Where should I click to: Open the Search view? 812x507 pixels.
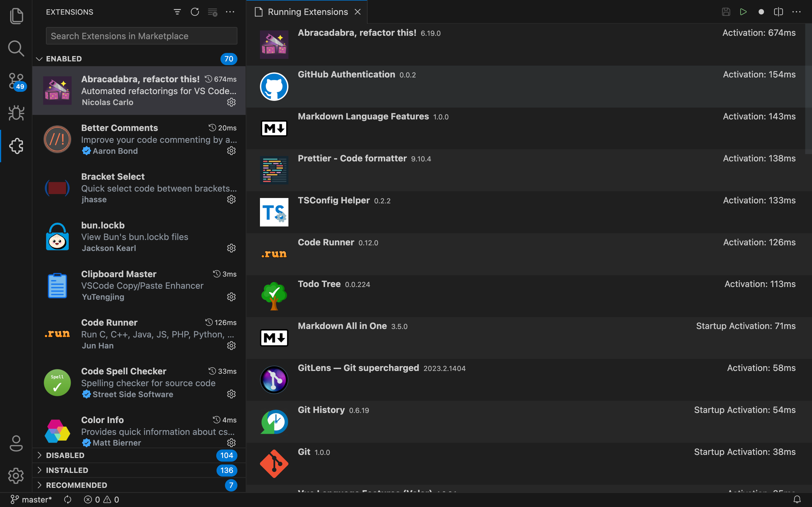point(16,48)
